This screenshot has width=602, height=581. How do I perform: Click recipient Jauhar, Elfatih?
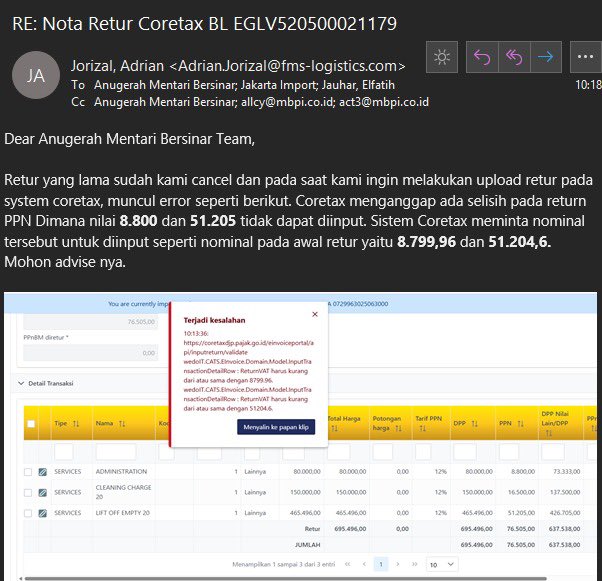click(x=358, y=85)
